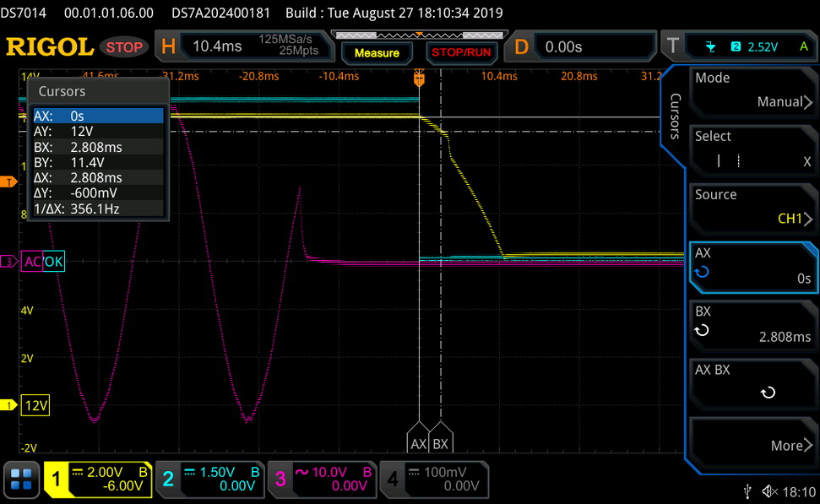The width and height of the screenshot is (820, 504).
Task: Enable disabled channel 4 button
Action: pyautogui.click(x=392, y=479)
